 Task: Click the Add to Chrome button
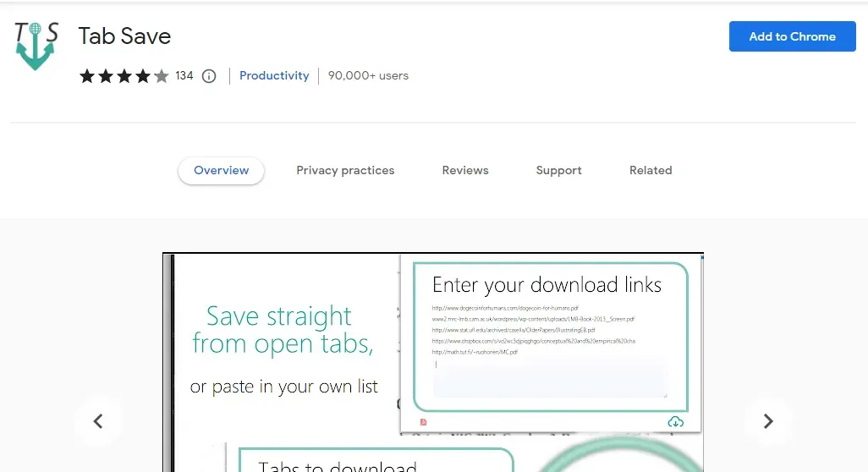tap(792, 36)
